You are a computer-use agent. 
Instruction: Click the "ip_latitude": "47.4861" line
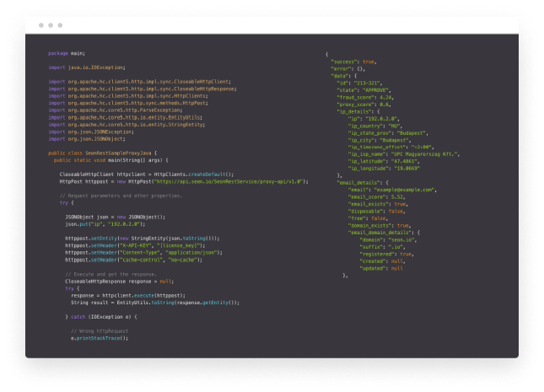coord(384,161)
